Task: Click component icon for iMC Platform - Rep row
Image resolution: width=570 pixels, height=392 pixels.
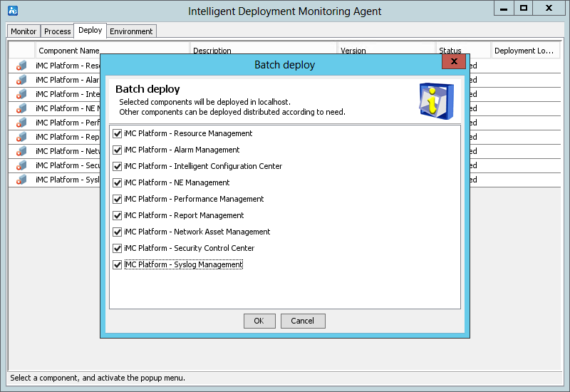Action: [21, 137]
